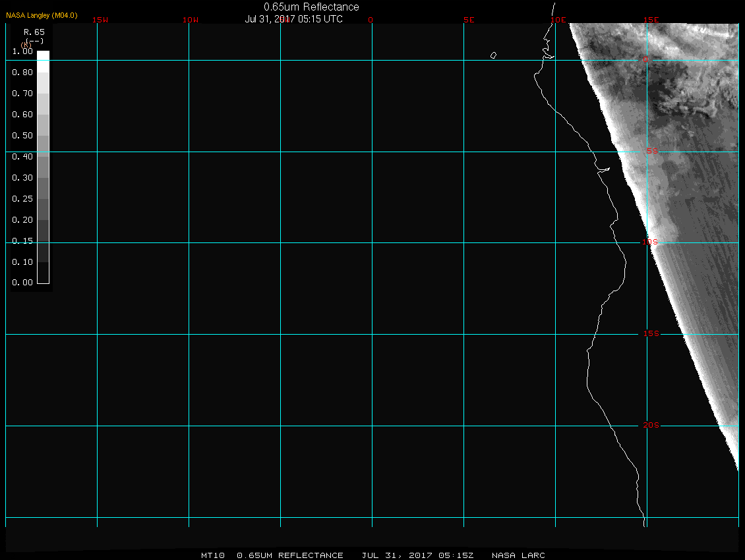The width and height of the screenshot is (745, 560).
Task: Click the 15S latitude label
Action: pos(651,334)
